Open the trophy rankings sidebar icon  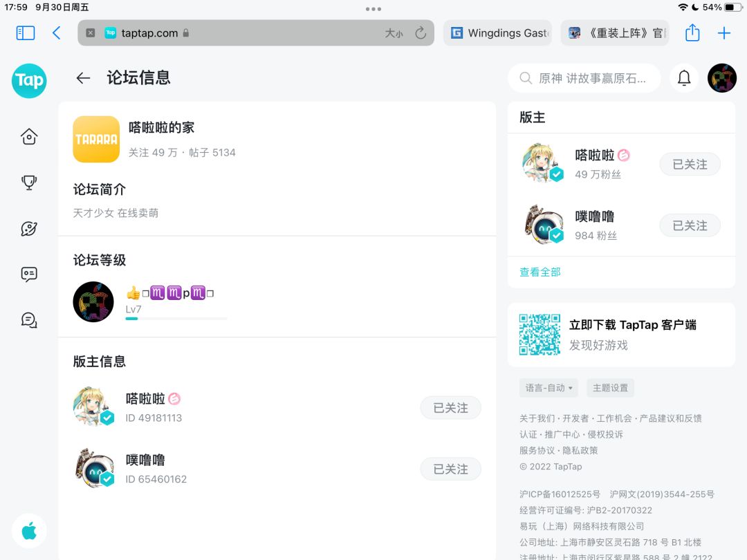click(x=29, y=183)
